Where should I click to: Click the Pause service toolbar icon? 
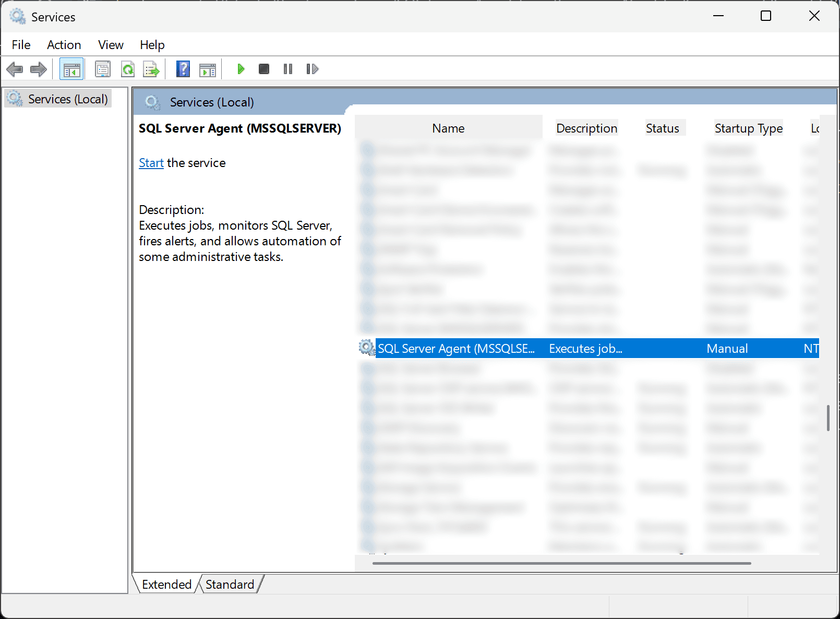coord(287,69)
